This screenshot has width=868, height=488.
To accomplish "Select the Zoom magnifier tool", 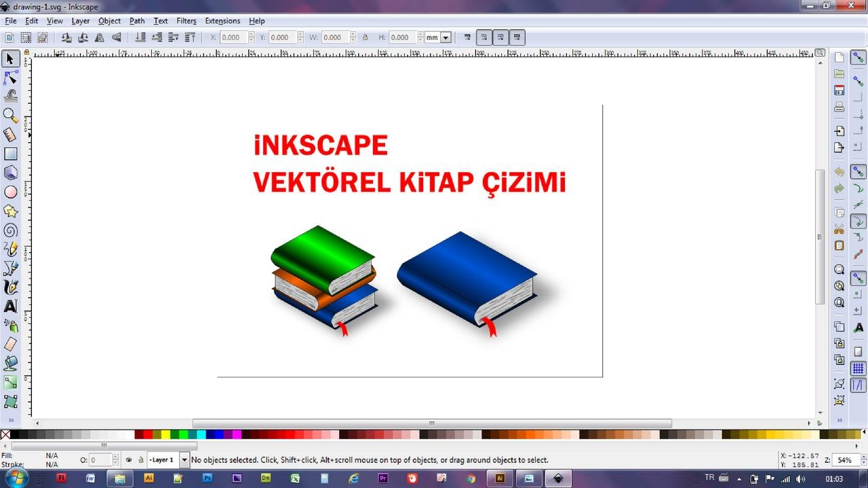I will pos(10,115).
